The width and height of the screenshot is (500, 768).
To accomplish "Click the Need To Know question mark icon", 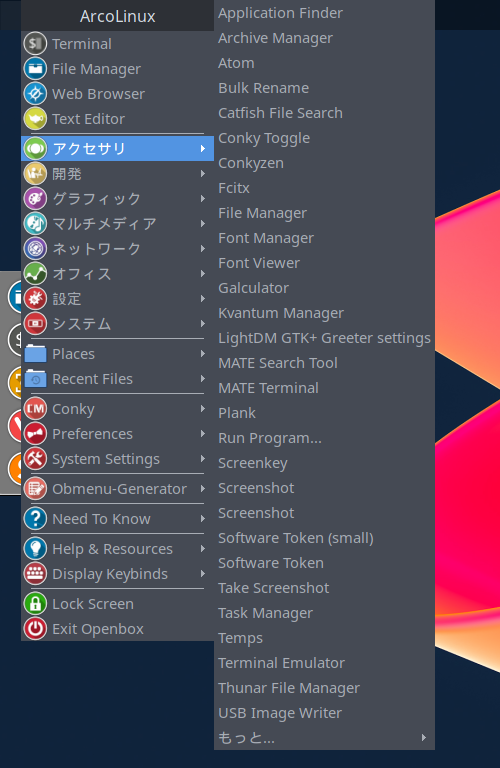I will pos(35,519).
